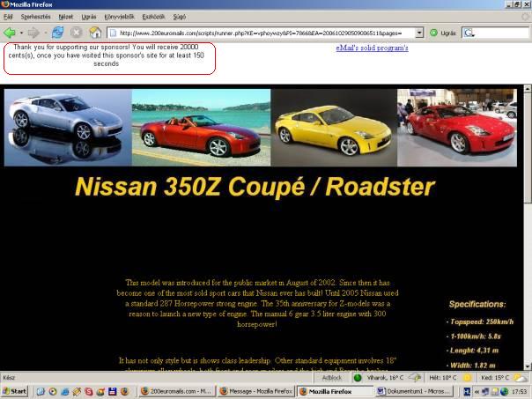
Task: Click the silver Nissan 350Z photo
Action: pos(67,128)
